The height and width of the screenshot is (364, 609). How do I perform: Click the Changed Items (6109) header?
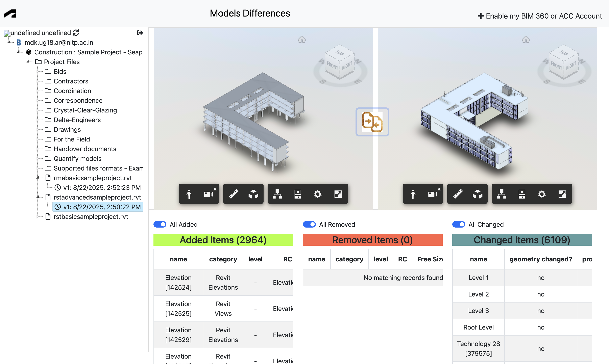click(522, 240)
